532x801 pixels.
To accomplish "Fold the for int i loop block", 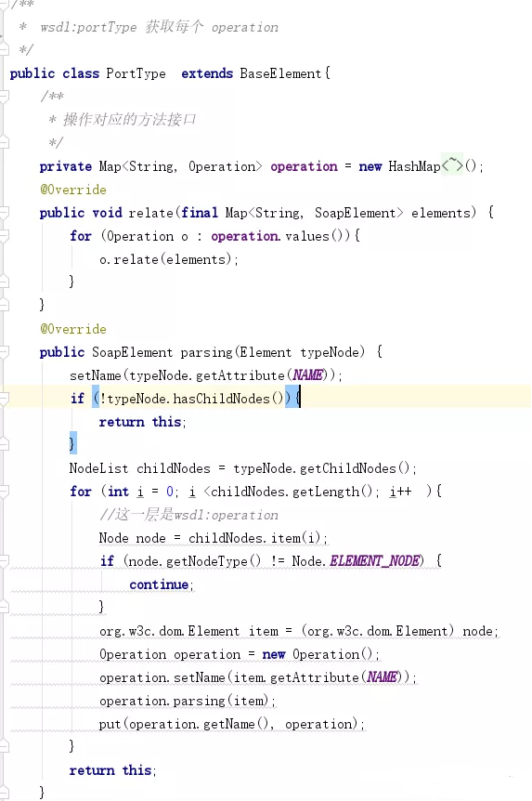I will click(x=4, y=491).
